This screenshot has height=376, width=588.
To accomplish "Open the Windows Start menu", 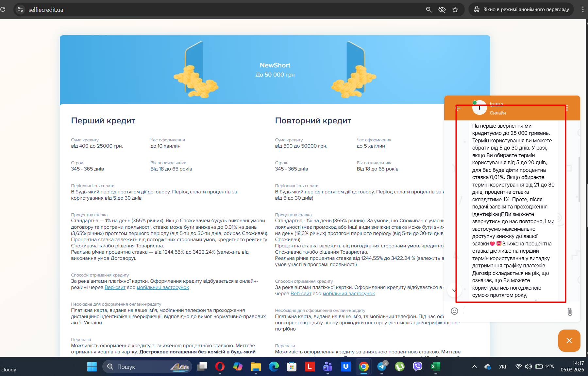I will coord(92,367).
